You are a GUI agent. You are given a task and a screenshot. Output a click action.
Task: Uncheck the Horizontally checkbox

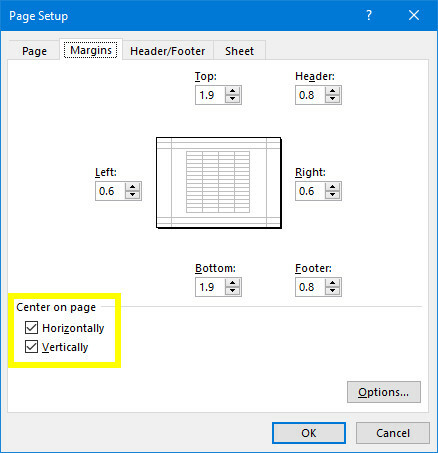(31, 328)
